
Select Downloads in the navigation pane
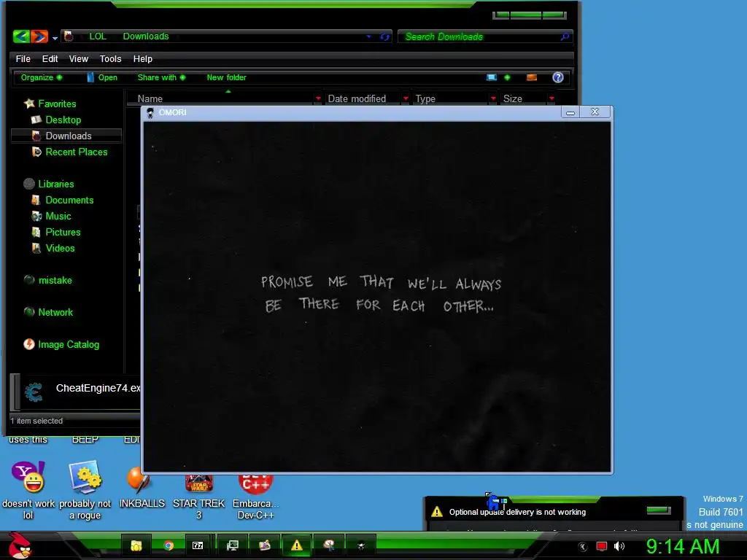(x=66, y=136)
